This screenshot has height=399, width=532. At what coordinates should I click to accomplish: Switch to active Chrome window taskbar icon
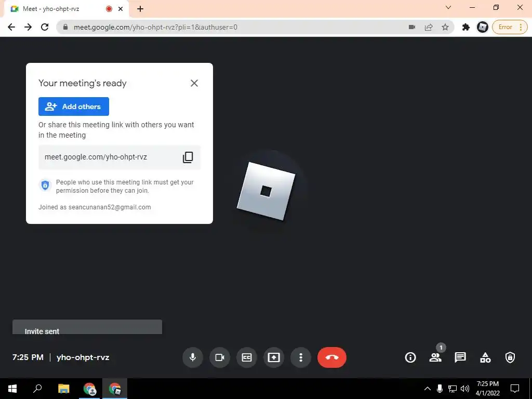pos(115,389)
